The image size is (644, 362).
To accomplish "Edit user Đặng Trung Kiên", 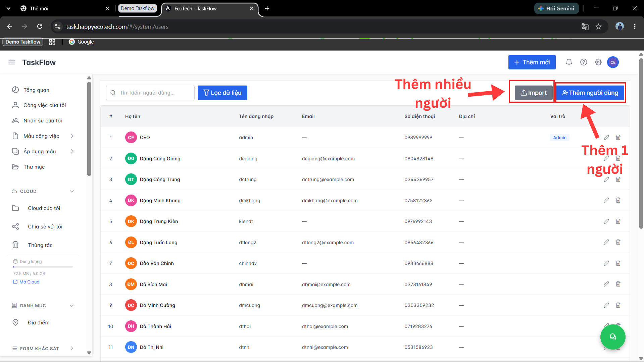I will 606,221.
